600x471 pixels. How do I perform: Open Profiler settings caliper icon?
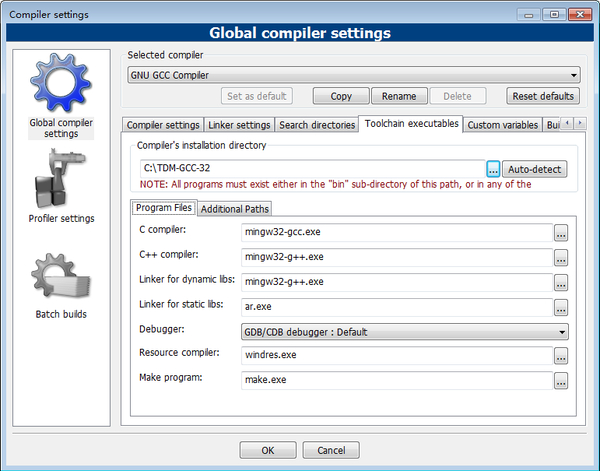tap(60, 179)
